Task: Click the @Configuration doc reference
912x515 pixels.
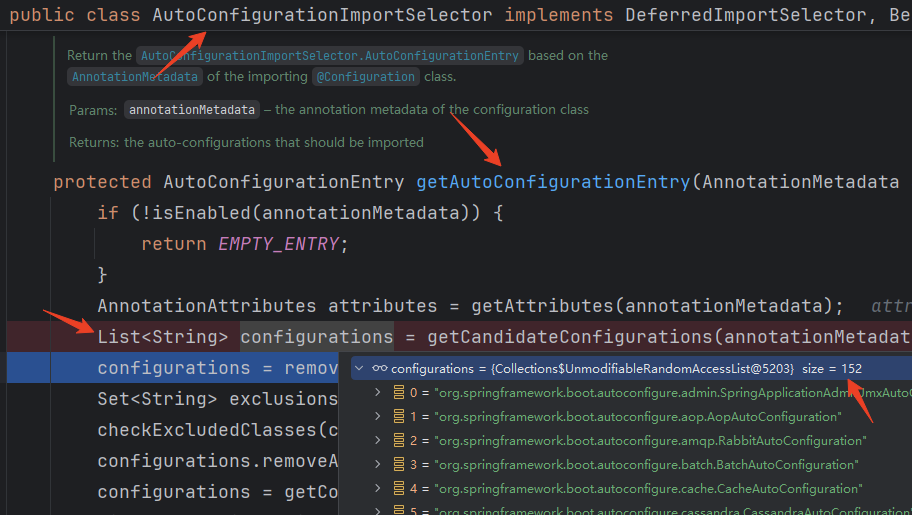Action: click(x=365, y=77)
